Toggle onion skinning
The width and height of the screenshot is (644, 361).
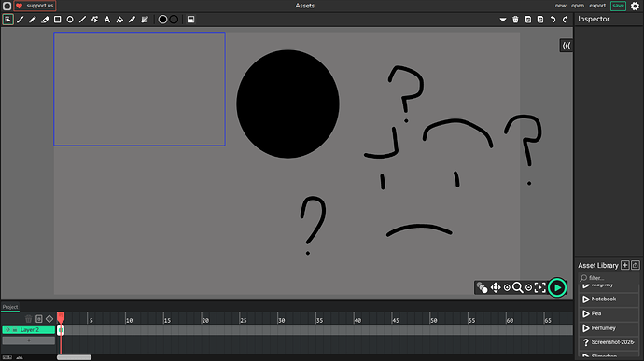point(483,287)
